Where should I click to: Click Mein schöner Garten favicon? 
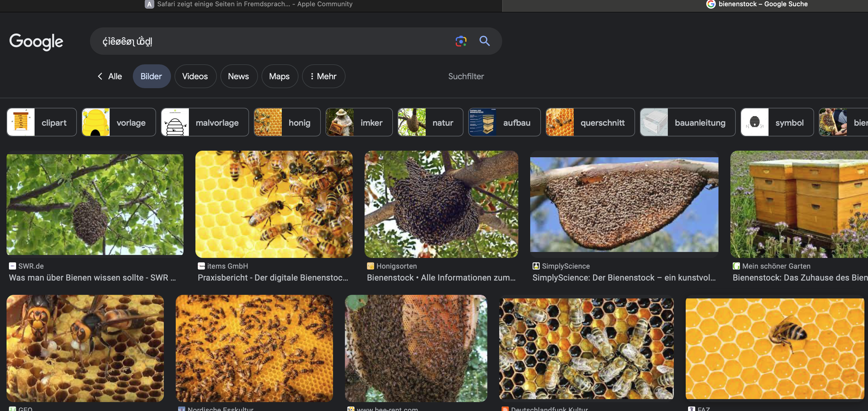click(736, 266)
